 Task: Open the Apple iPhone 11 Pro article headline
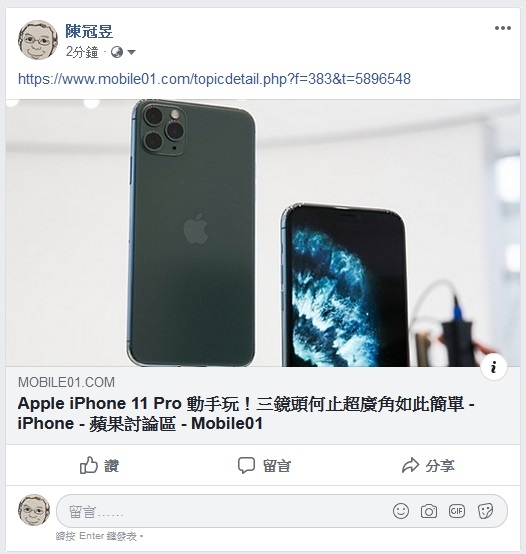[x=246, y=413]
